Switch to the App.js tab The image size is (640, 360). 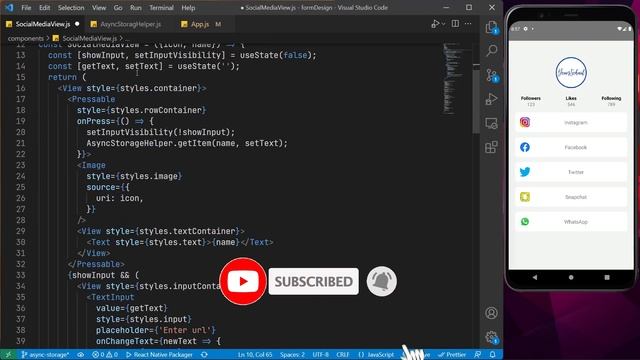[x=200, y=24]
